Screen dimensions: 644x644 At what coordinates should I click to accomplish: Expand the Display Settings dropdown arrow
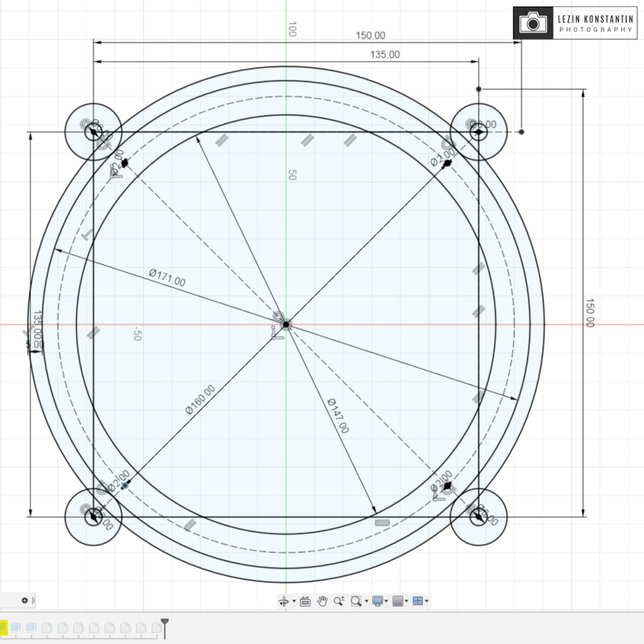coord(386,601)
